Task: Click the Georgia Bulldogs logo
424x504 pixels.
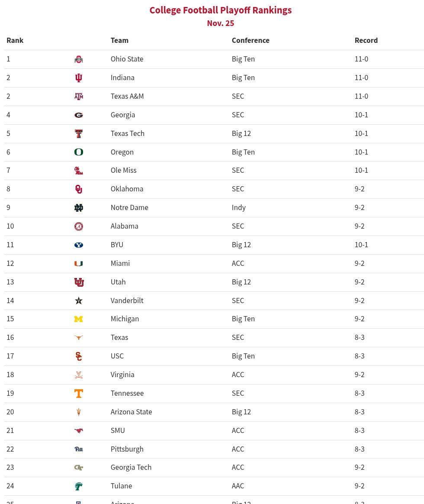Action: tap(78, 115)
